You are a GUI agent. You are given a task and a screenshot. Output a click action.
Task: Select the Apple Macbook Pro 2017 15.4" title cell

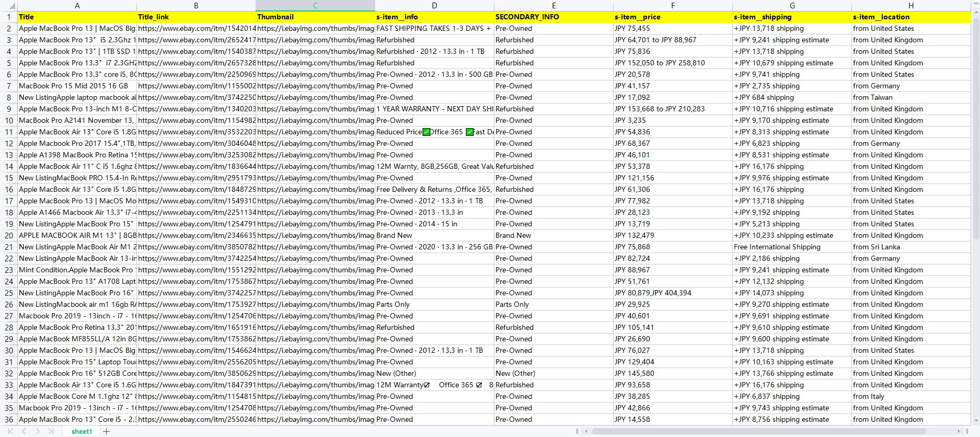(x=77, y=143)
